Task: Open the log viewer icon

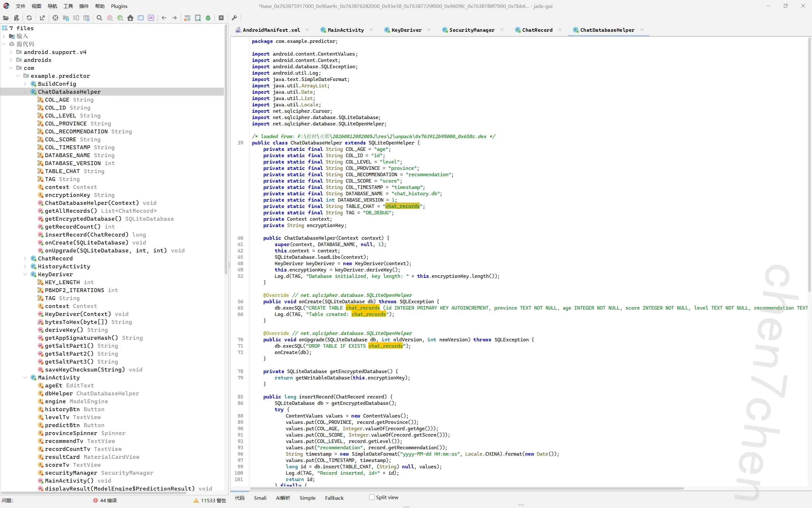Action: pos(221,18)
